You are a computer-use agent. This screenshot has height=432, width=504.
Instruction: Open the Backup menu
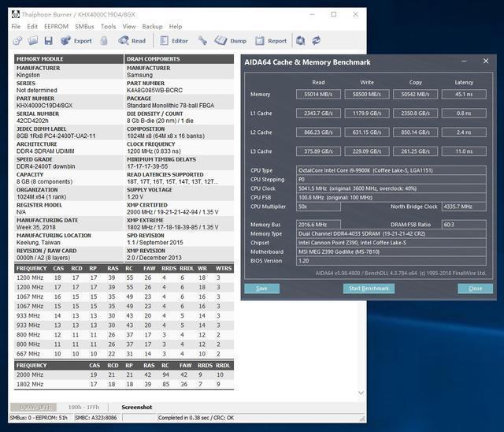(x=152, y=26)
